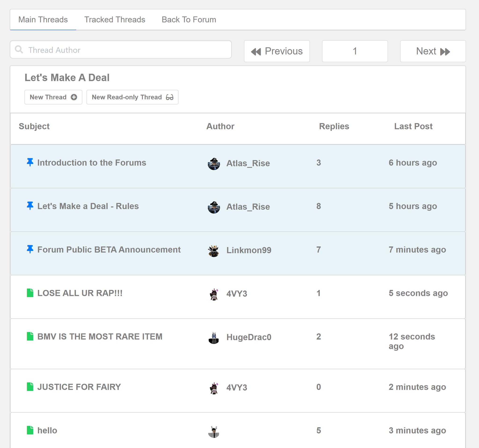Click the green document icon beside hello thread
Screen dimensions: 479x448
click(30, 430)
